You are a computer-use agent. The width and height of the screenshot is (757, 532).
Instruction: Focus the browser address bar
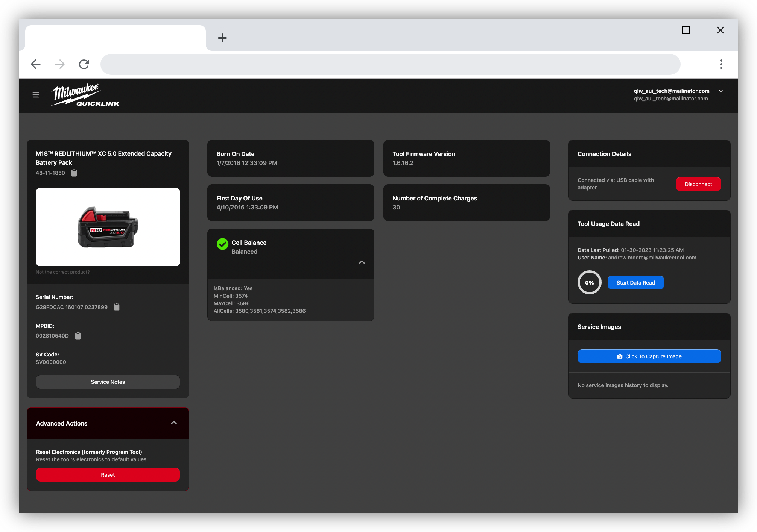tap(390, 64)
